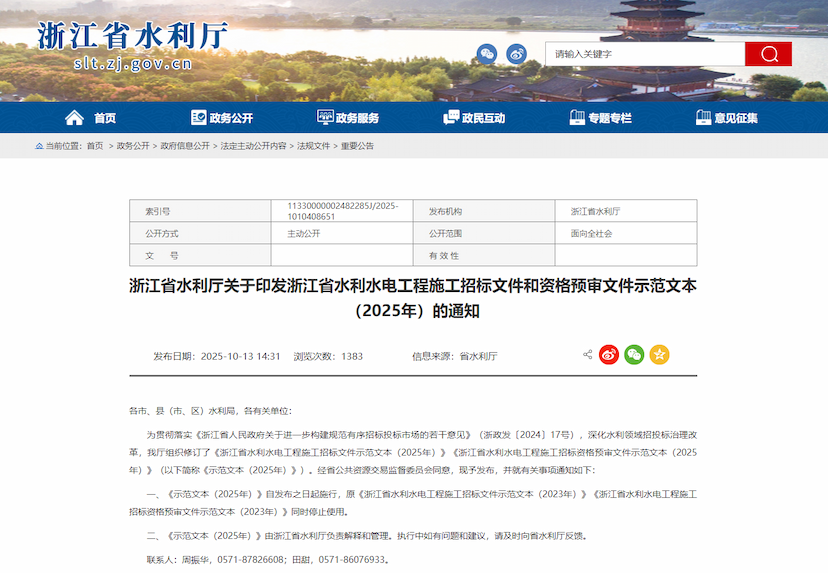Share article via green WeChat icon
This screenshot has width=828, height=573.
634,355
